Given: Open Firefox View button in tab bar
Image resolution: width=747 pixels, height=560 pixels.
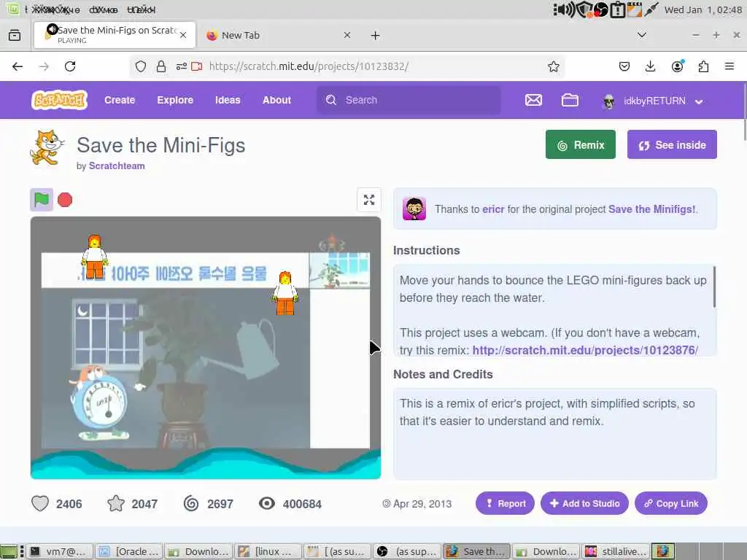Looking at the screenshot, I should [15, 35].
